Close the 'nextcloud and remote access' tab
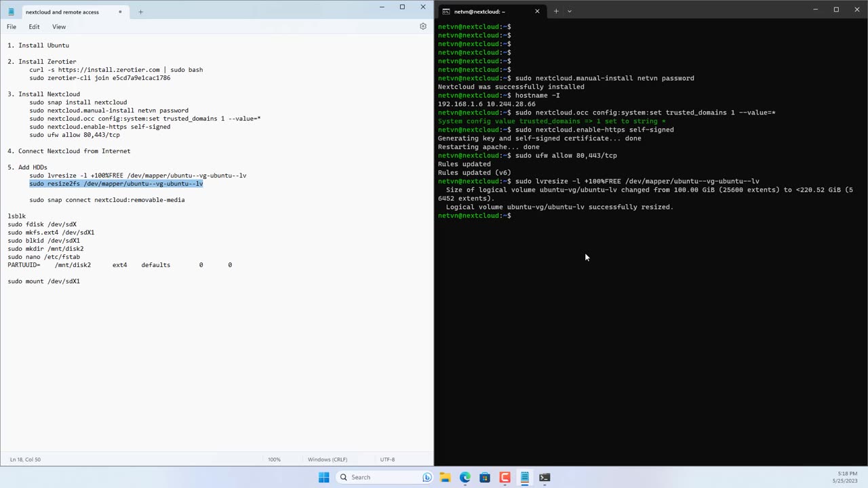 (121, 12)
